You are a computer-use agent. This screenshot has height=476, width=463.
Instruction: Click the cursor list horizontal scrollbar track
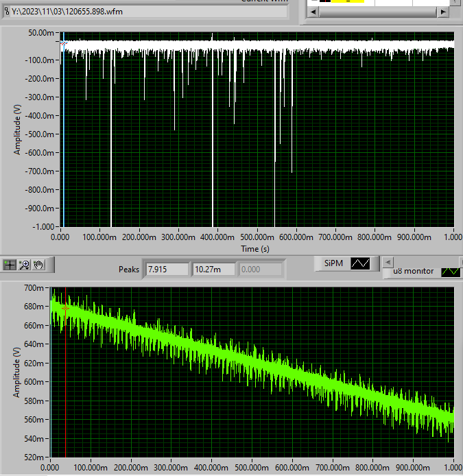[x=378, y=12]
